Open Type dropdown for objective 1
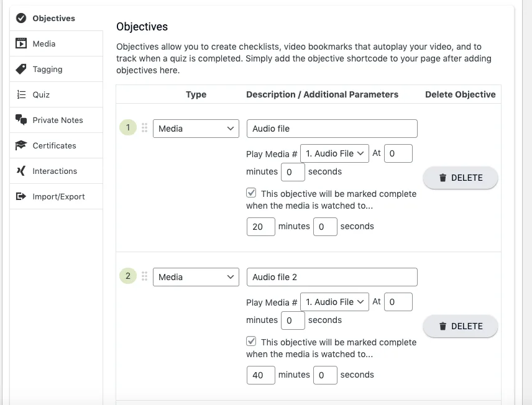Viewport: 532px width, 405px height. point(196,129)
